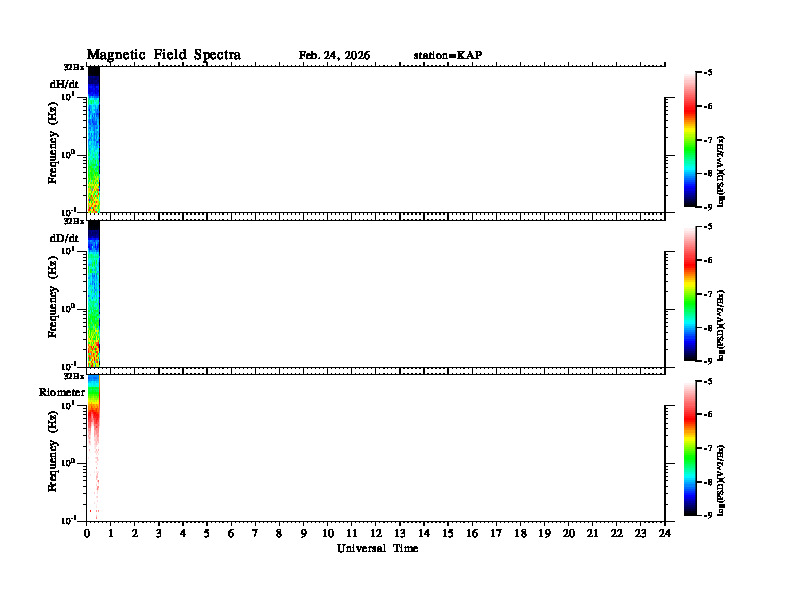Click the dH/dt spectrogram data strip
The image size is (792, 612).
pos(94,139)
